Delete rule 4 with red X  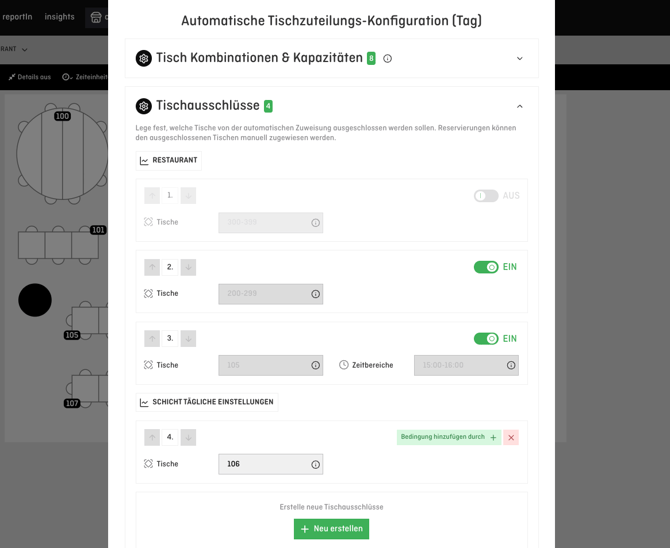[x=511, y=438]
